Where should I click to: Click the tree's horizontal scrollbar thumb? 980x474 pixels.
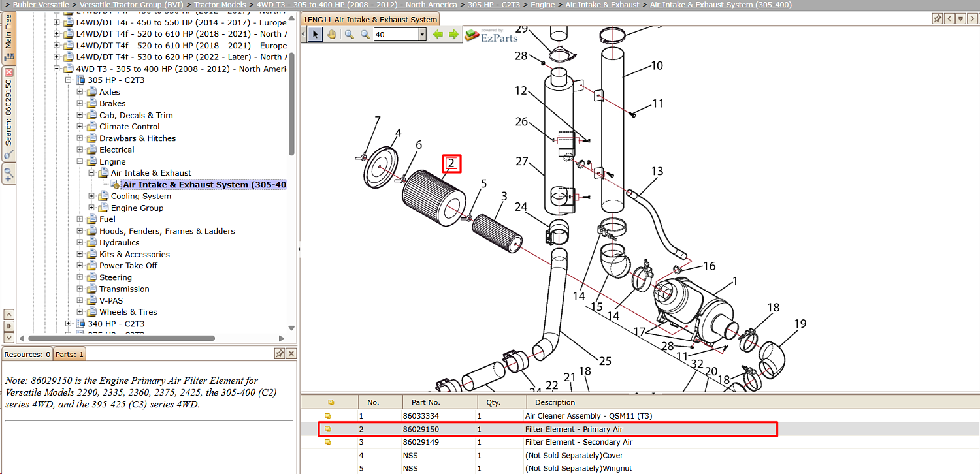click(x=120, y=338)
